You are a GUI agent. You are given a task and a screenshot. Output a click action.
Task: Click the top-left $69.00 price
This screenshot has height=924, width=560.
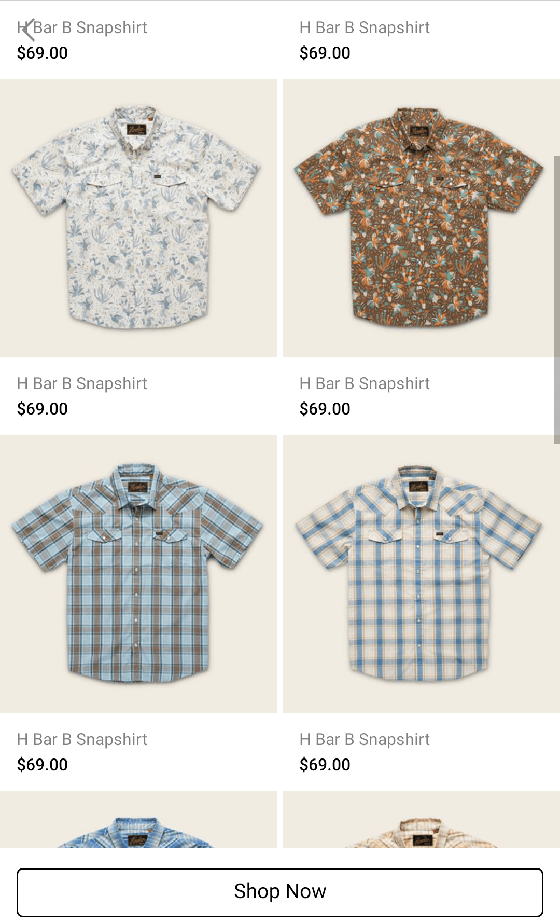pos(43,53)
